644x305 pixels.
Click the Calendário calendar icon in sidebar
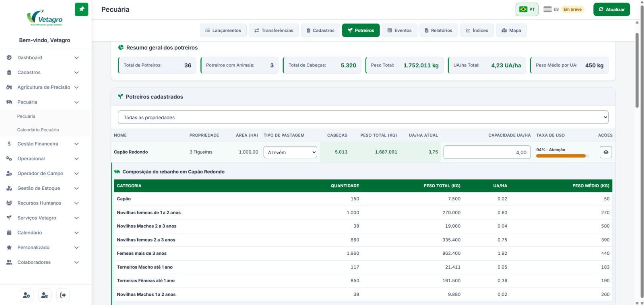point(9,233)
